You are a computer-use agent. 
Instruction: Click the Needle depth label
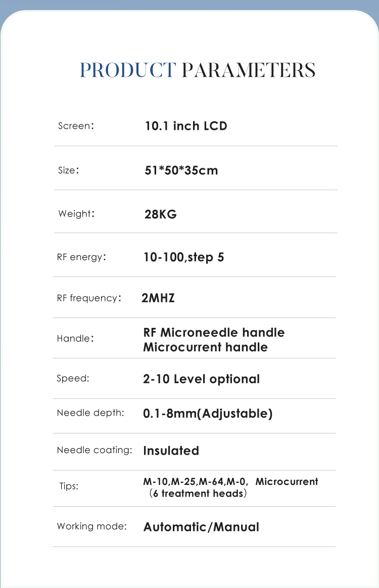[x=90, y=413]
